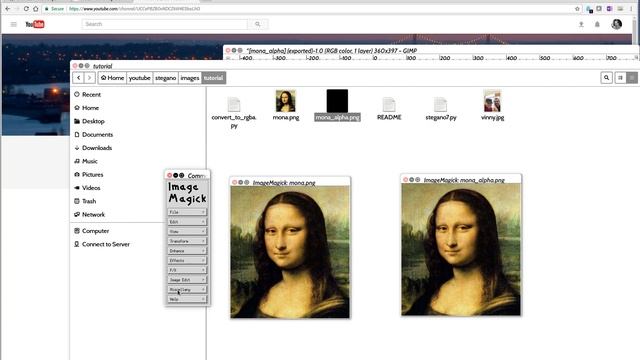Select the convert_to_rgba.py file icon
The width and height of the screenshot is (640, 360).
coord(234,104)
